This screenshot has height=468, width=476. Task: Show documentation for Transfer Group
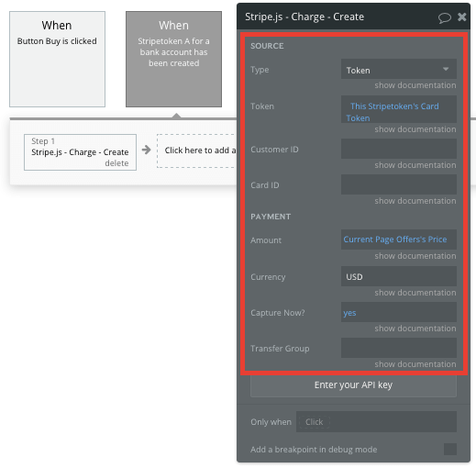pyautogui.click(x=415, y=364)
